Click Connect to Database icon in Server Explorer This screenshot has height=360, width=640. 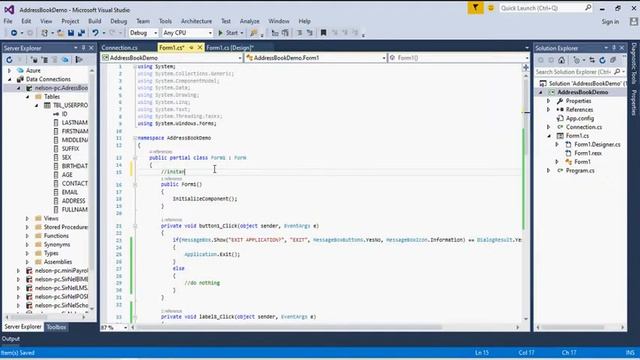(34, 60)
